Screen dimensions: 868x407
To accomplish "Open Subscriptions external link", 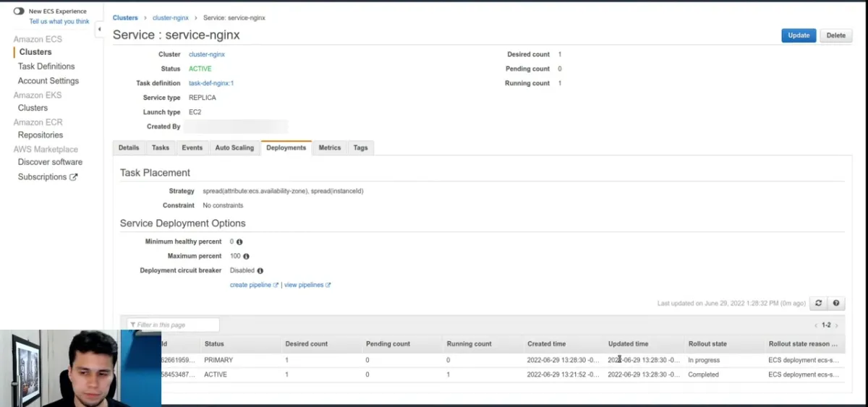I will [42, 177].
